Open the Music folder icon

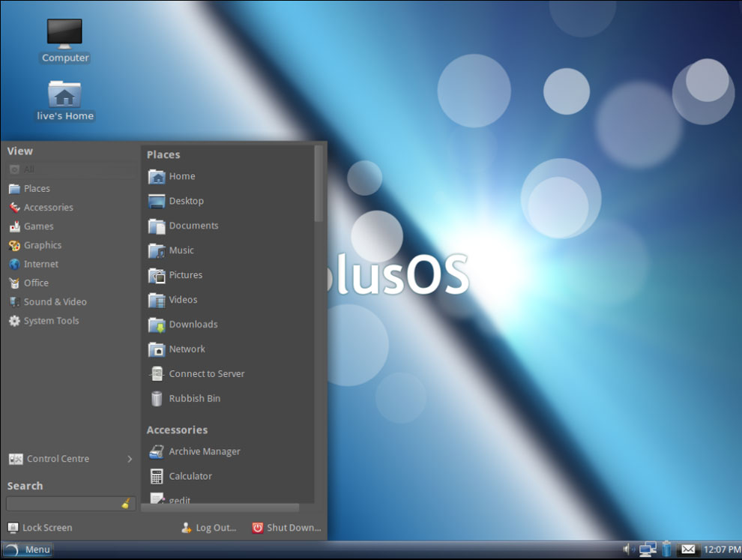157,250
